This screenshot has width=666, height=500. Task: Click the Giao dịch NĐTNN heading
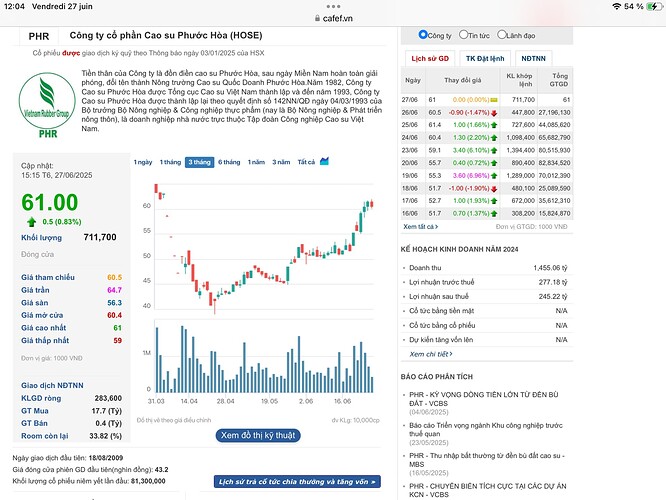tap(52, 385)
